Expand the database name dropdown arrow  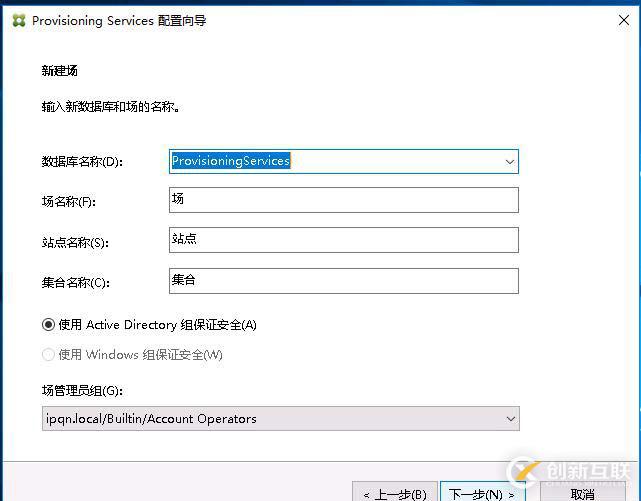(x=509, y=161)
